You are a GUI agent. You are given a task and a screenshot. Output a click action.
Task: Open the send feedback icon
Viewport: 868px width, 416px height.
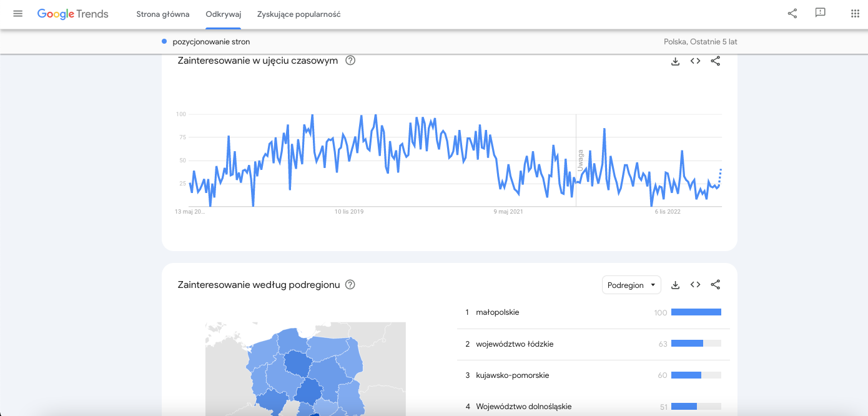821,14
